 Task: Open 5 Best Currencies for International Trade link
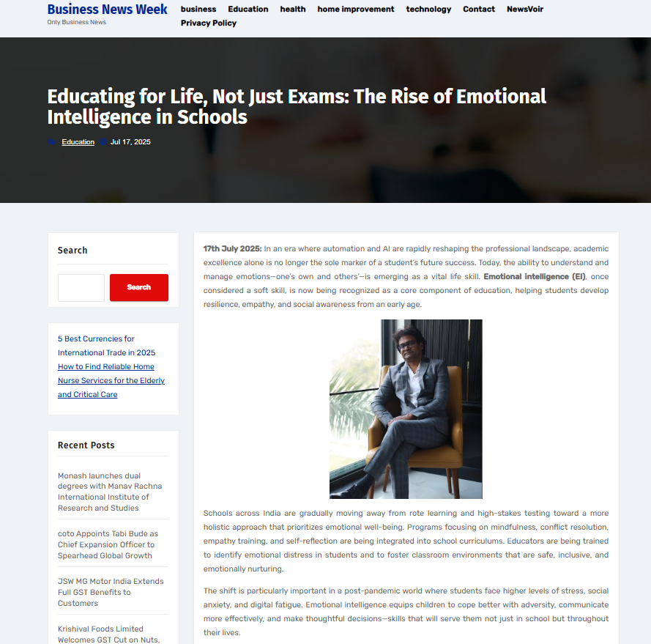tap(106, 346)
